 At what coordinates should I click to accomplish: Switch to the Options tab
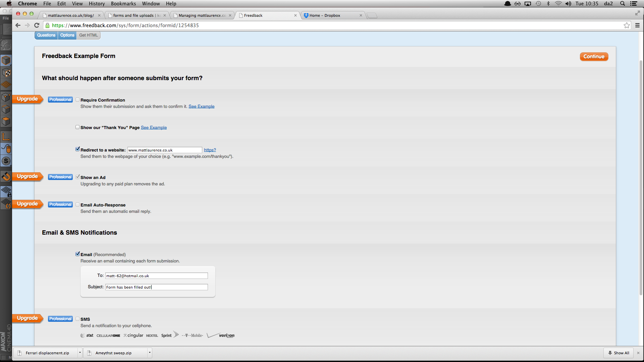pos(67,35)
